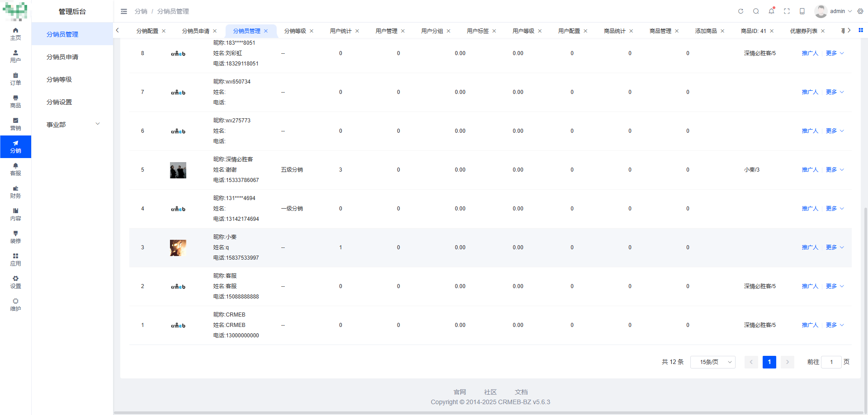The width and height of the screenshot is (868, 415).
Task: Open theme settings gear beside admin
Action: tap(860, 11)
